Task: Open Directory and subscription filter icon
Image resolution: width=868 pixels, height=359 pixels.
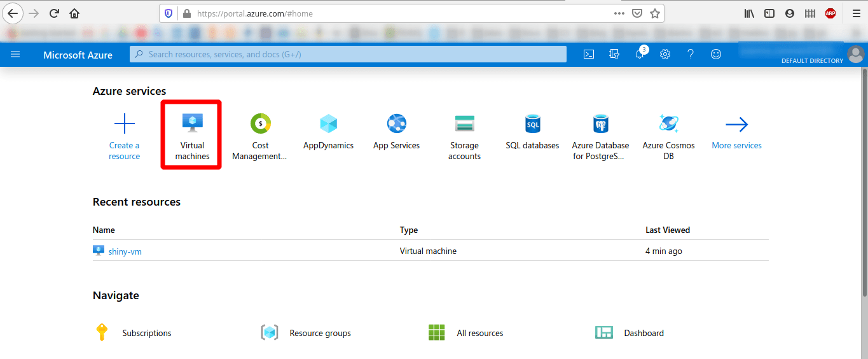Action: 614,55
